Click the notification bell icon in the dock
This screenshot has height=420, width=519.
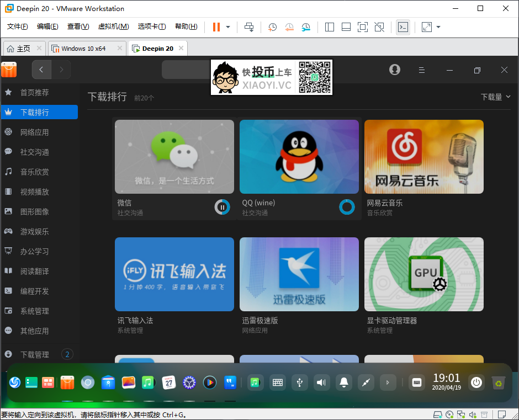(344, 382)
